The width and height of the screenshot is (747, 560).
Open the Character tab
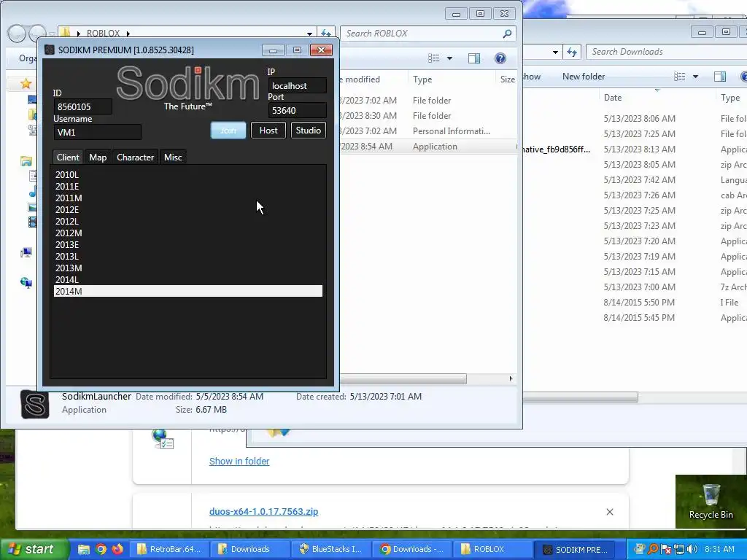coord(135,157)
